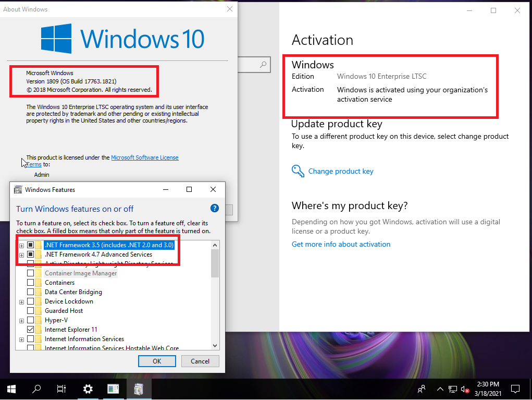Click the Windows Features help question icon

215,208
